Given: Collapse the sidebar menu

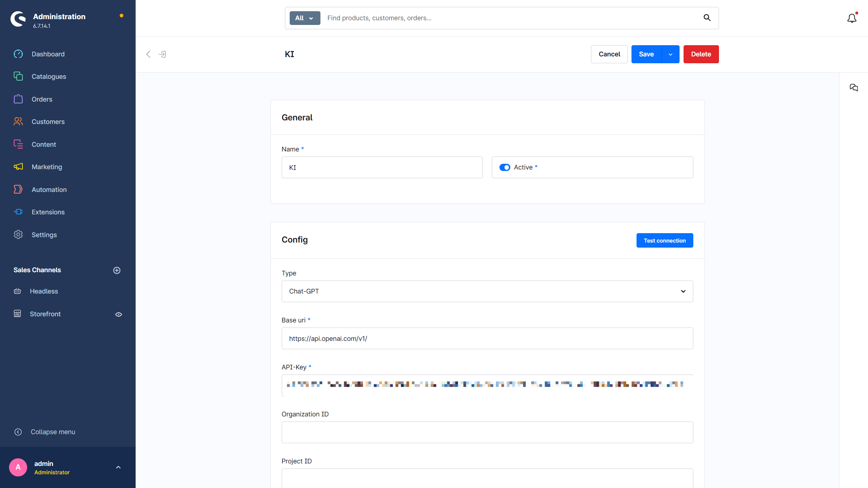Looking at the screenshot, I should point(44,432).
